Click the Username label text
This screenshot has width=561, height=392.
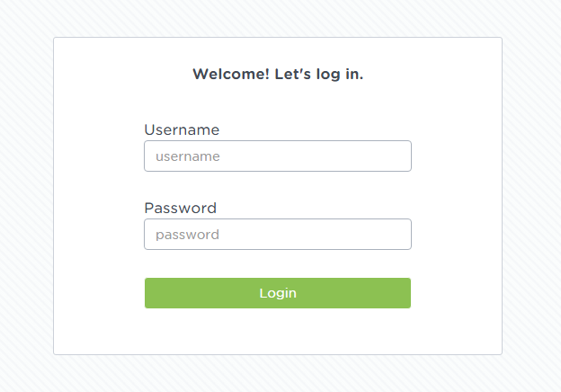coord(182,129)
